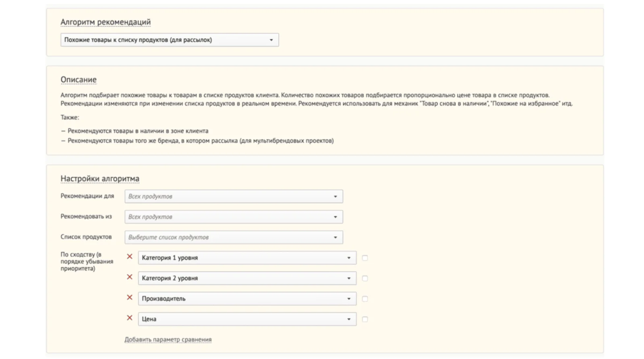This screenshot has width=644, height=359.
Task: Open the Алгоритм рекомендаций dropdown
Action: coord(170,40)
